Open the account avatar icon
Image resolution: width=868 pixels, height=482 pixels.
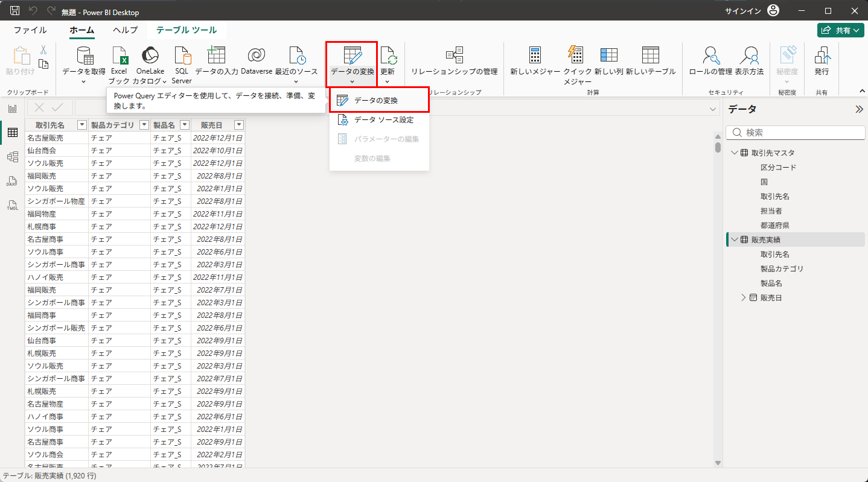click(x=773, y=11)
